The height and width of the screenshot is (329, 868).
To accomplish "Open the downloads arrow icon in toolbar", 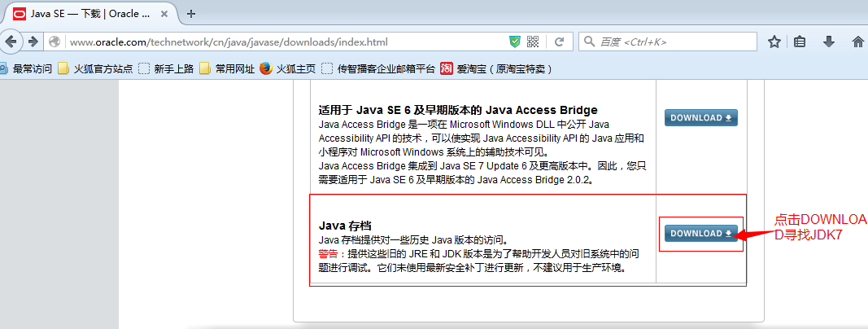I will pos(829,42).
